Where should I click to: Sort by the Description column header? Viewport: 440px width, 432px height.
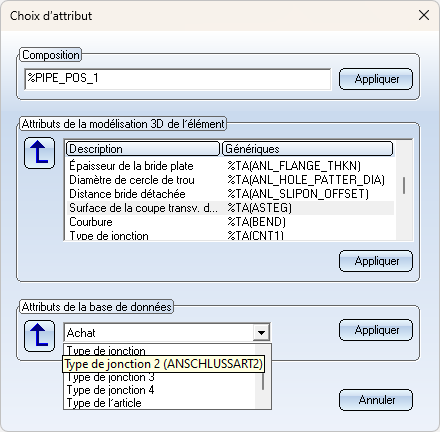point(143,149)
